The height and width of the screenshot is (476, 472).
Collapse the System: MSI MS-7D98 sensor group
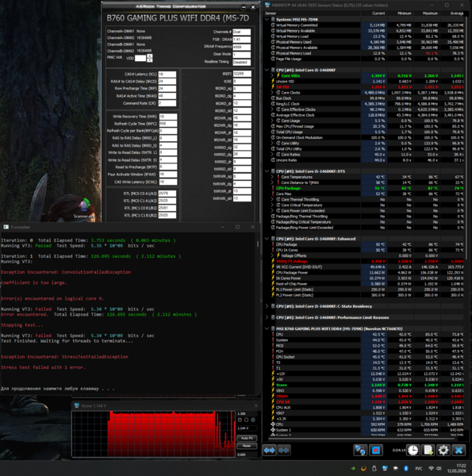tap(267, 19)
